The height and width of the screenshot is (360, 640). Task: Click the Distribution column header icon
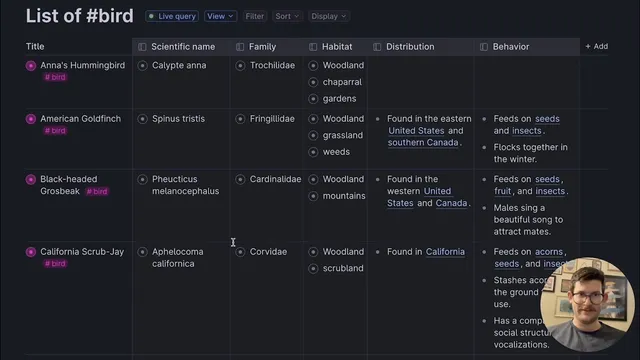377,47
